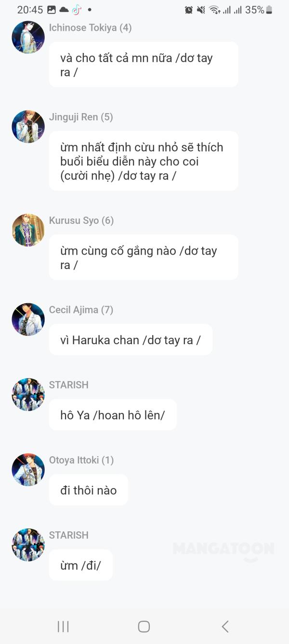Tap the Wi-Fi status icon
The width and height of the screenshot is (289, 644).
pyautogui.click(x=214, y=10)
